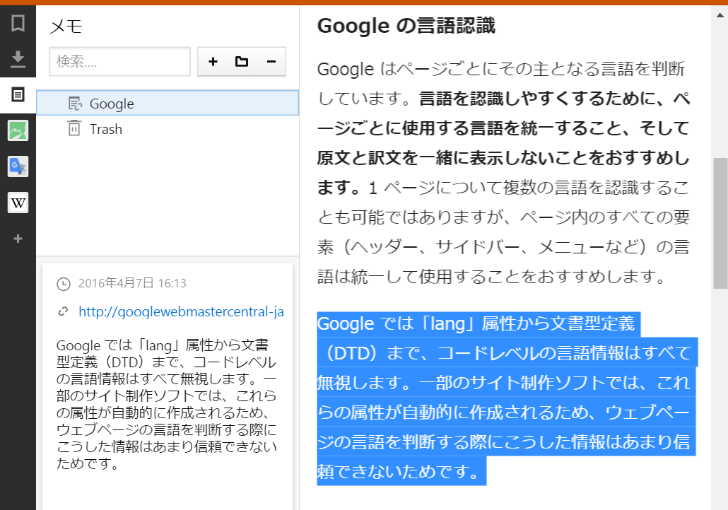Click the search notes field
The width and height of the screenshot is (728, 510).
[120, 61]
